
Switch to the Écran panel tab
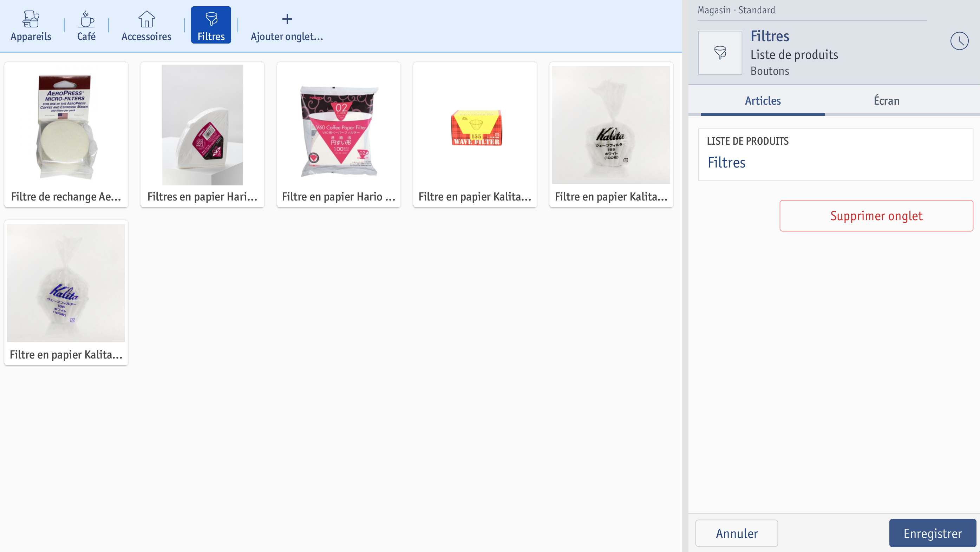(x=887, y=101)
